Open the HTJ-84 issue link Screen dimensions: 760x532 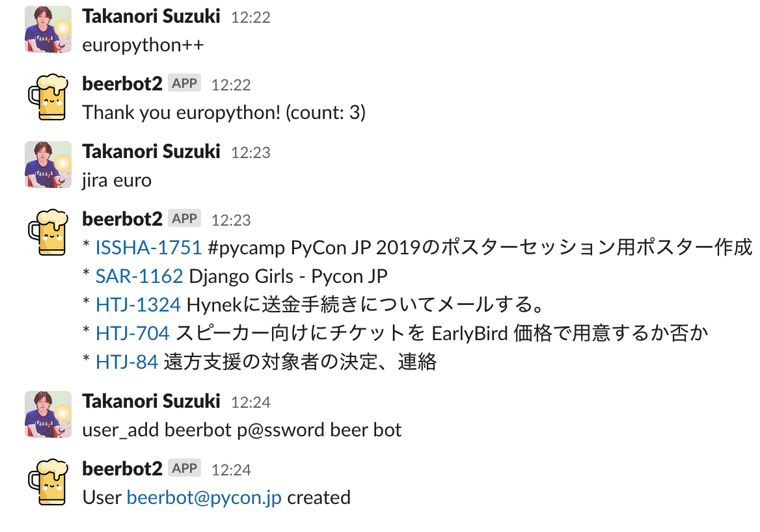pos(127,362)
